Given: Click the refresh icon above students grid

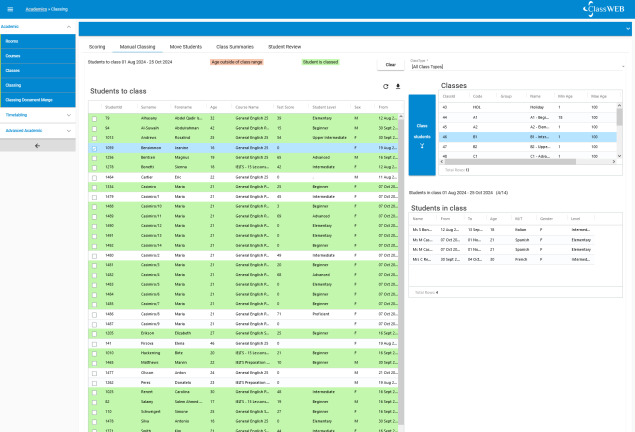Looking at the screenshot, I should pyautogui.click(x=386, y=87).
